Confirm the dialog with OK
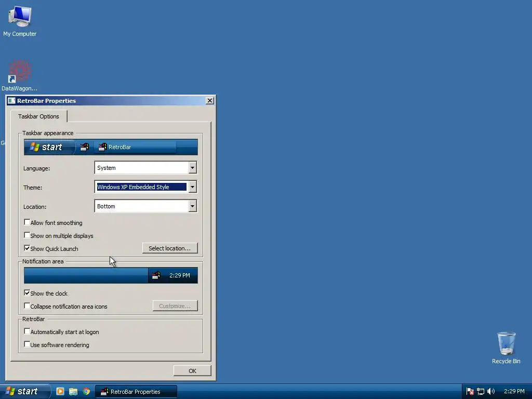Viewport: 532px width, 399px height. (192, 371)
